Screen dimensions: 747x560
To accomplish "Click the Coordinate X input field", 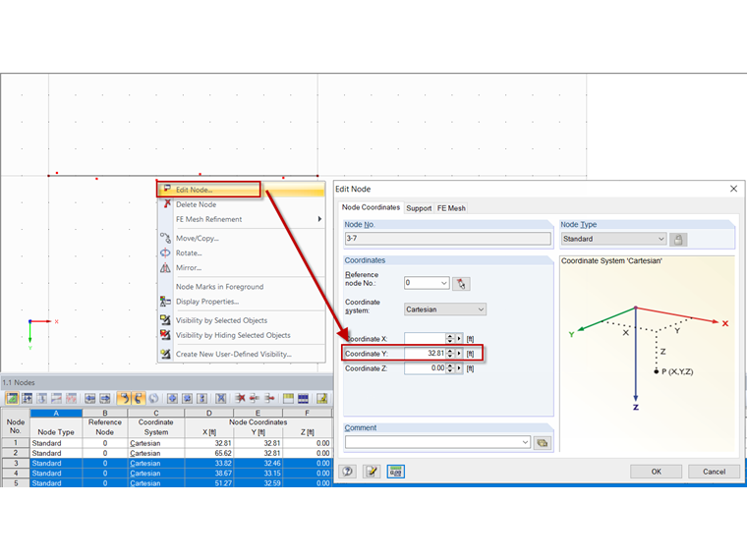I will coord(425,339).
